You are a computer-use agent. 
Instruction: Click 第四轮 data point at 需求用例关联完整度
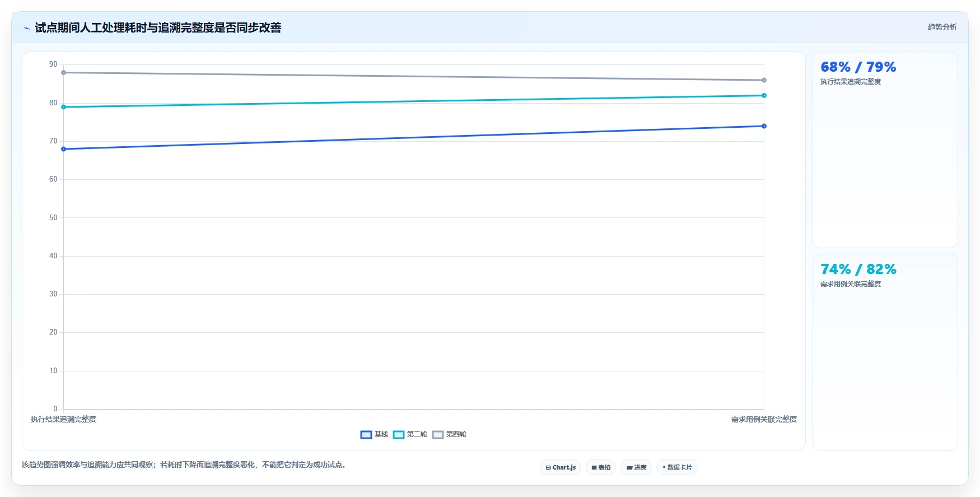764,80
